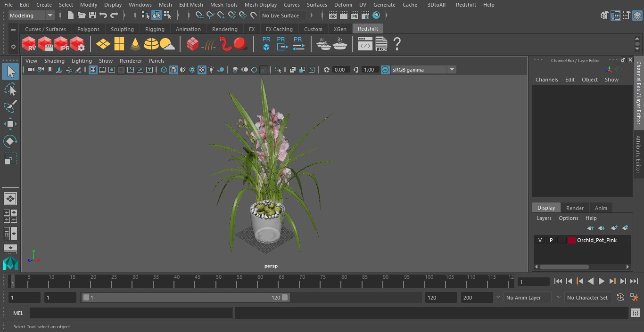
Task: Toggle playback P box for Orchid_Pot_Pink layer
Action: [551, 240]
